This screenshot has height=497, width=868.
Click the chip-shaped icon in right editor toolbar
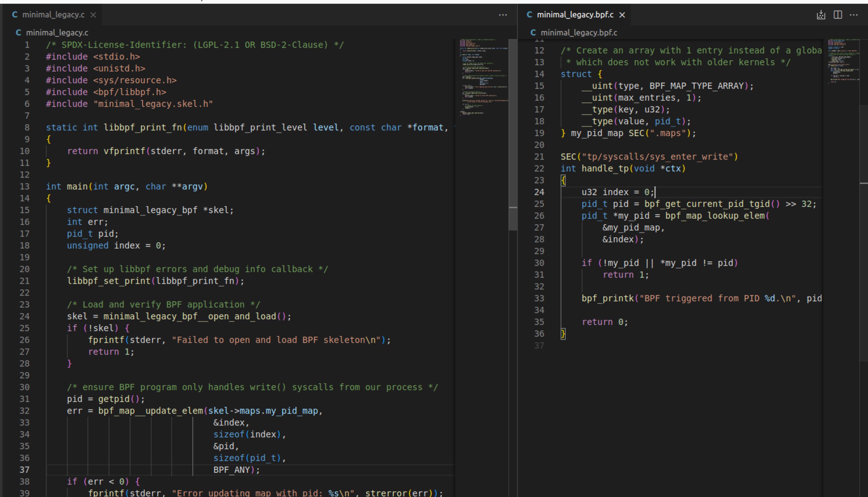click(x=821, y=15)
